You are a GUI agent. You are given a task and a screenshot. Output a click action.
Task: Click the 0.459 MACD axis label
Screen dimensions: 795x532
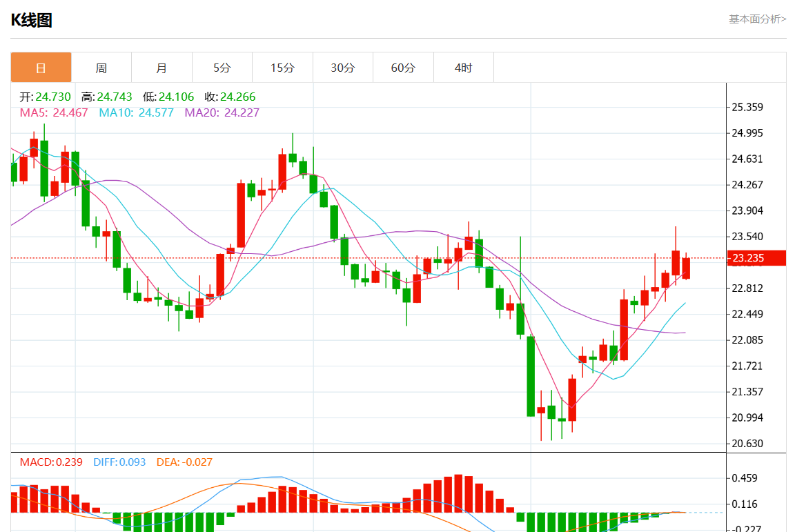745,477
